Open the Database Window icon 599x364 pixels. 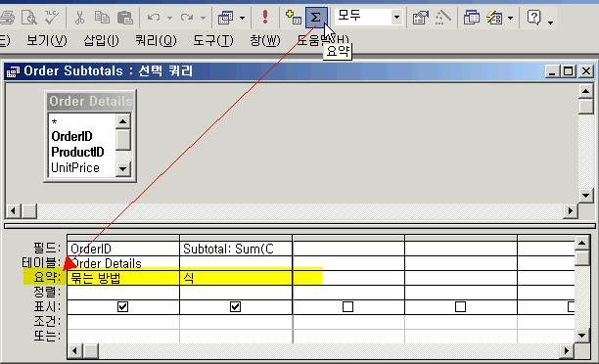point(472,18)
